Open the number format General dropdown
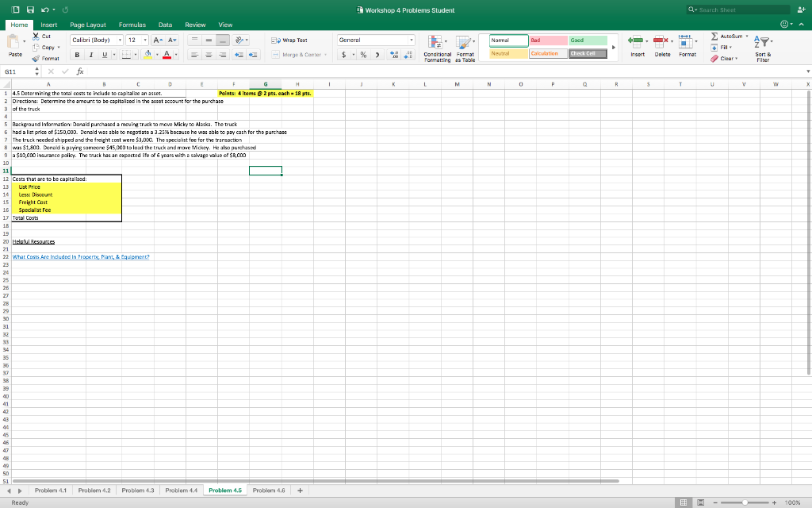812x508 pixels. pyautogui.click(x=412, y=40)
